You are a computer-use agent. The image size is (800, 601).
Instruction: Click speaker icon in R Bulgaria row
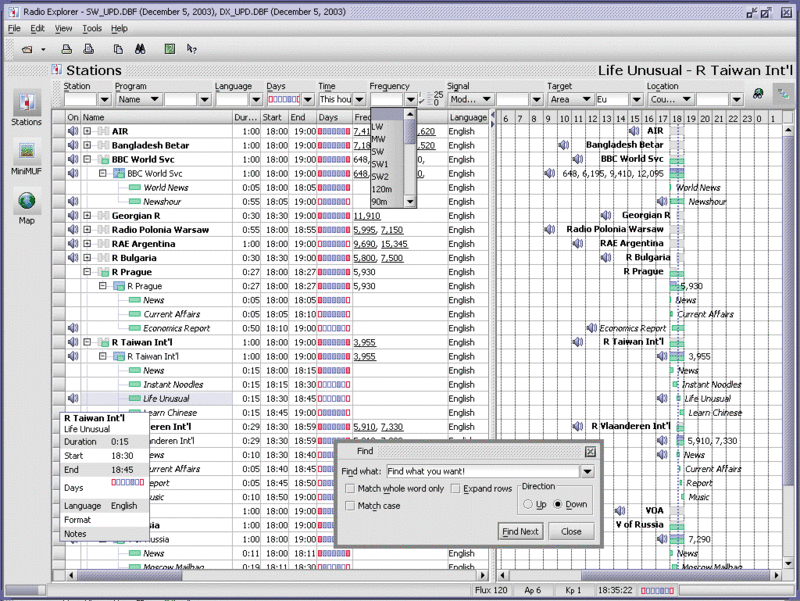click(x=73, y=258)
